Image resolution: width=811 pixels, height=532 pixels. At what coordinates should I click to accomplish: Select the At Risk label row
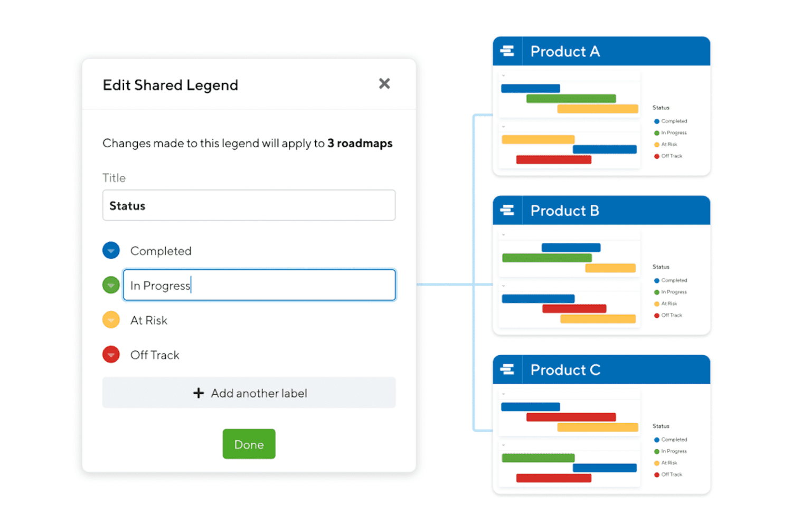coord(148,320)
